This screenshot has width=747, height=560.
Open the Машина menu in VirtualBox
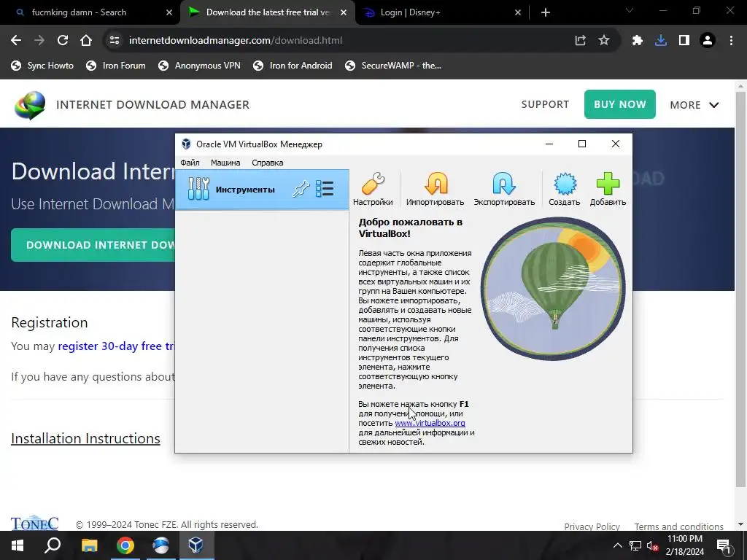coord(225,163)
